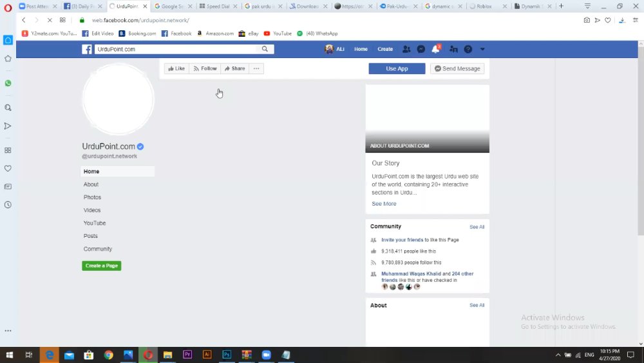Open Opera sidebar flow send icon
The height and width of the screenshot is (363, 644).
click(x=8, y=126)
